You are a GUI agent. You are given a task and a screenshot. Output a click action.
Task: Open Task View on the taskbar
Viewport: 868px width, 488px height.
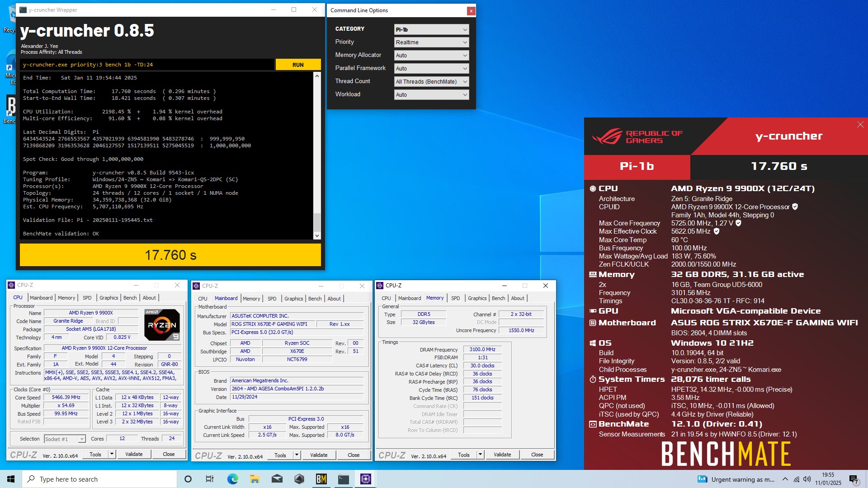210,479
